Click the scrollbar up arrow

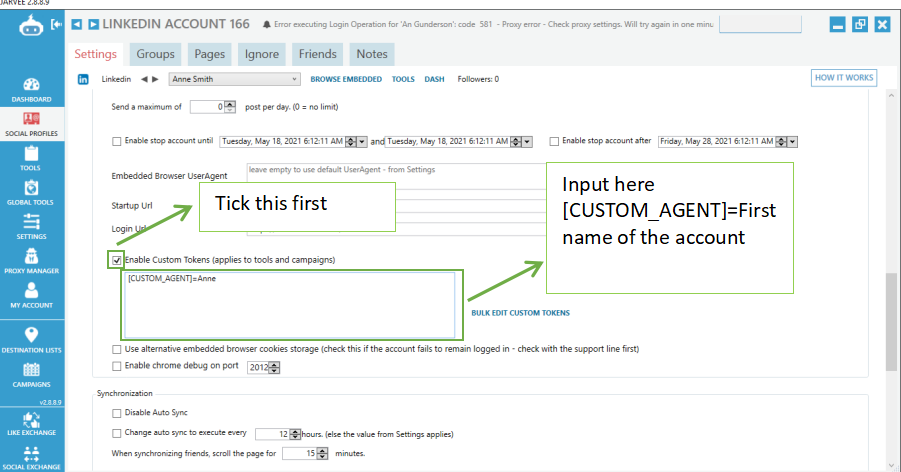(891, 96)
